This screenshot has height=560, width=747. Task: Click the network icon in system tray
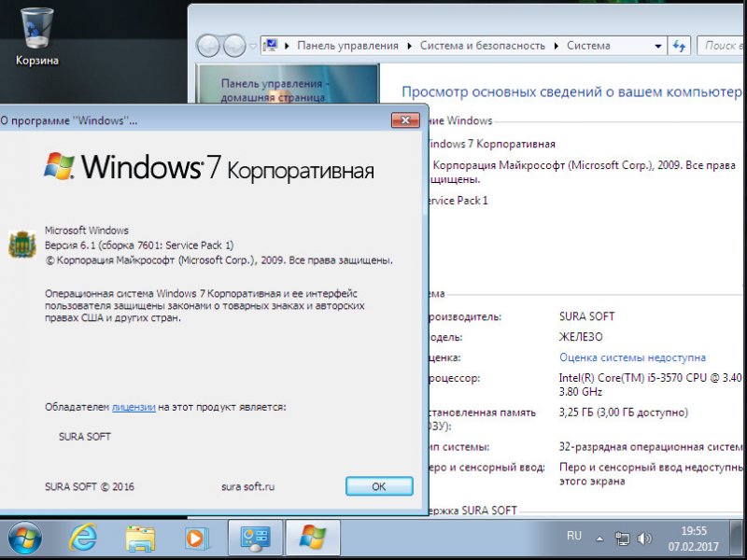[622, 539]
